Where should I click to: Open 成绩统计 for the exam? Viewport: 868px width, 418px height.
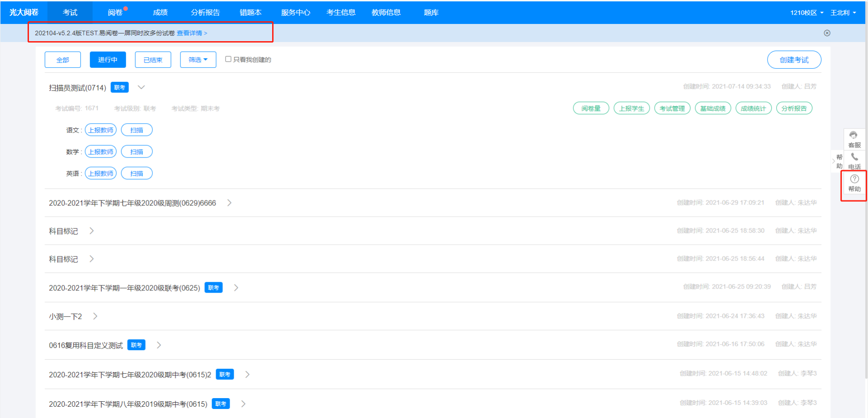(753, 109)
